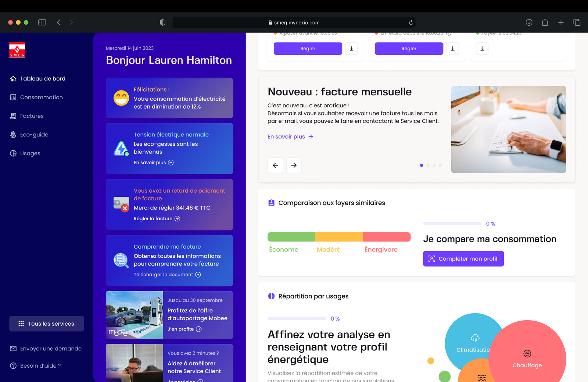Click the Mobee charging station thumbnail
Image resolution: width=588 pixels, height=382 pixels.
[x=135, y=315]
